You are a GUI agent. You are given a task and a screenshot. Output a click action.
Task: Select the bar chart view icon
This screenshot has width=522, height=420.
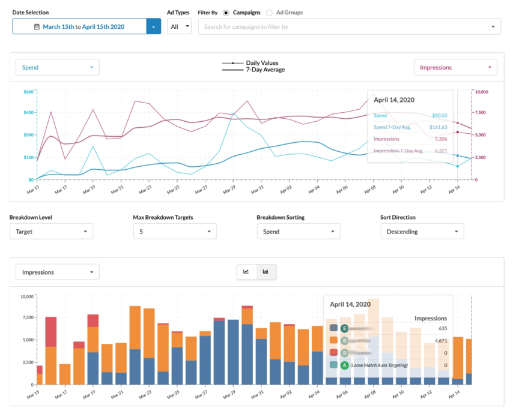coord(266,272)
